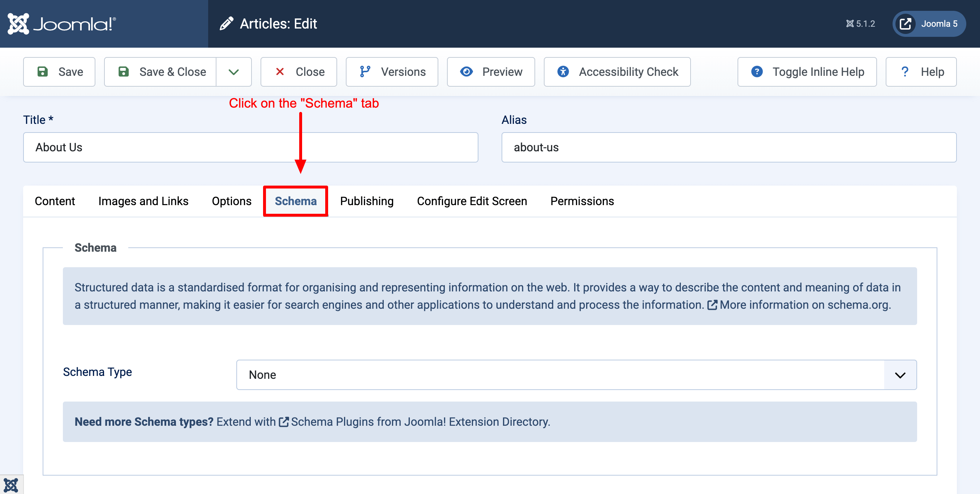Open the Schema Type dropdown
This screenshot has height=494, width=980.
(x=559, y=374)
